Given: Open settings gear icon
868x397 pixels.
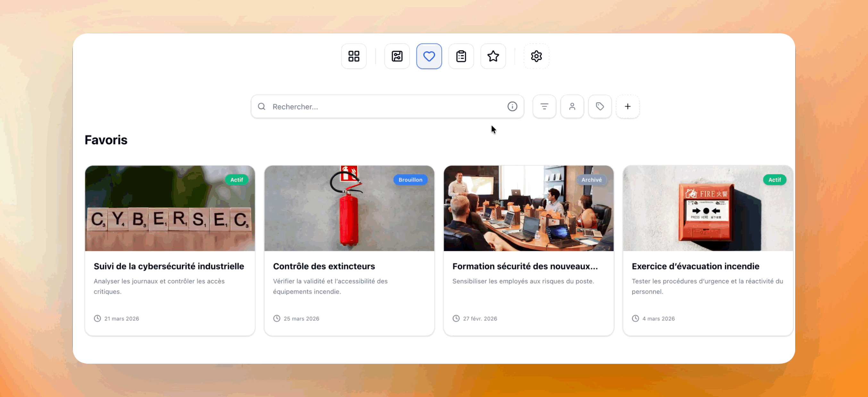Looking at the screenshot, I should click(536, 56).
